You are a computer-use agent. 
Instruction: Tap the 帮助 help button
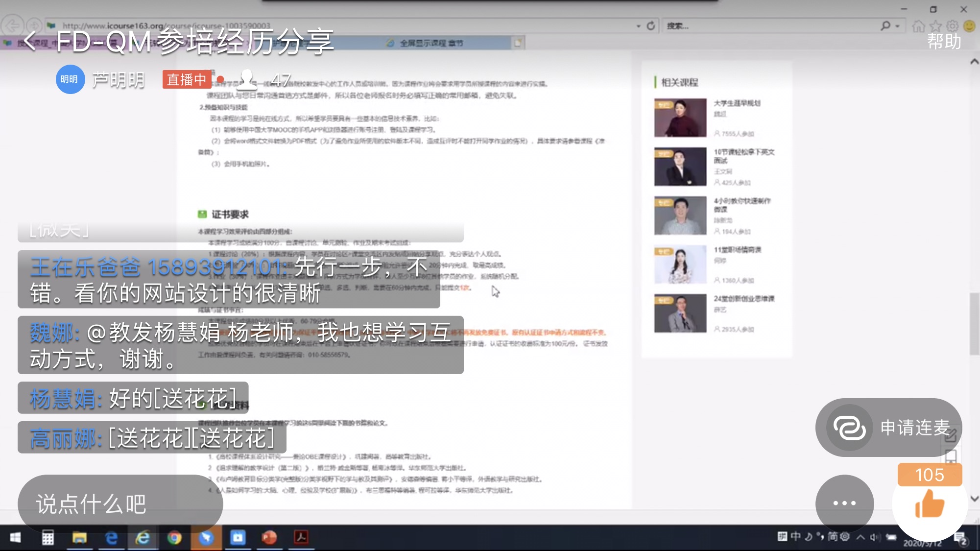pos(944,42)
